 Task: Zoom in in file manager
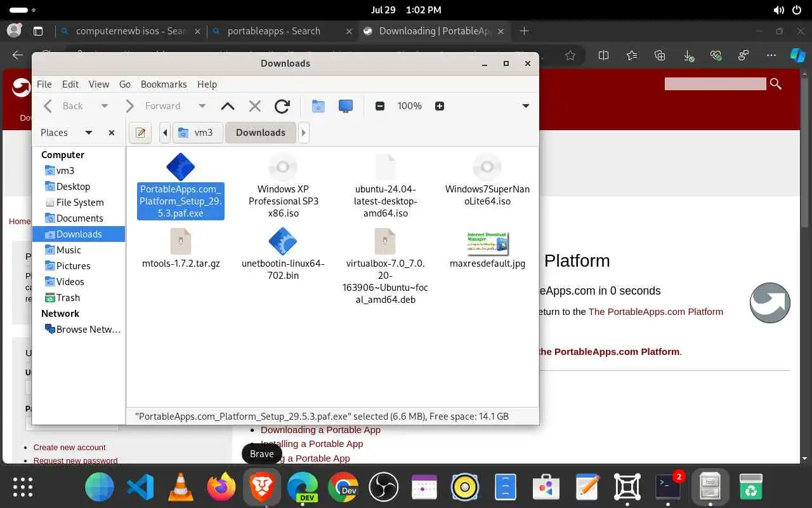pyautogui.click(x=440, y=106)
